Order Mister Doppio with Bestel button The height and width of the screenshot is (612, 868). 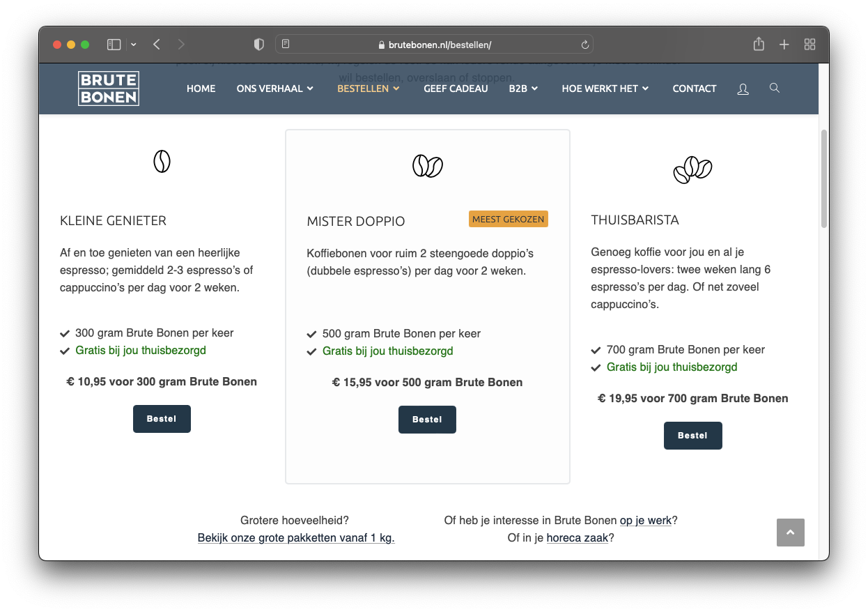tap(427, 420)
